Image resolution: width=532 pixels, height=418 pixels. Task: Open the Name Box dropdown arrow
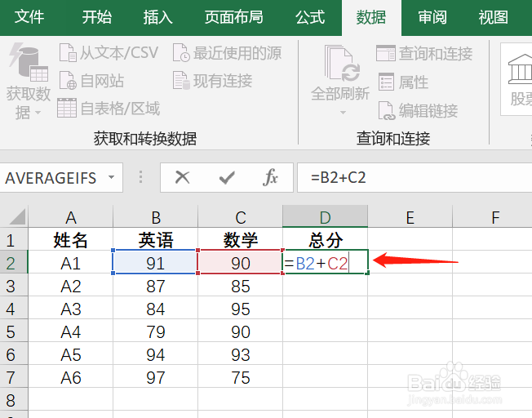[111, 177]
